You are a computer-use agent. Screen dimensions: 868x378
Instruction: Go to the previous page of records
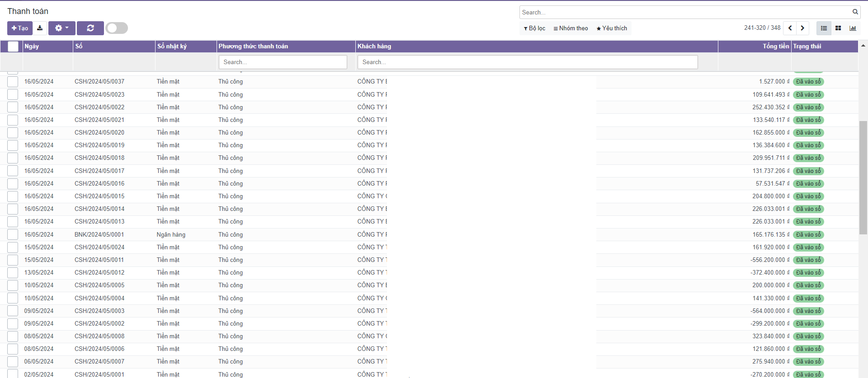(x=790, y=28)
